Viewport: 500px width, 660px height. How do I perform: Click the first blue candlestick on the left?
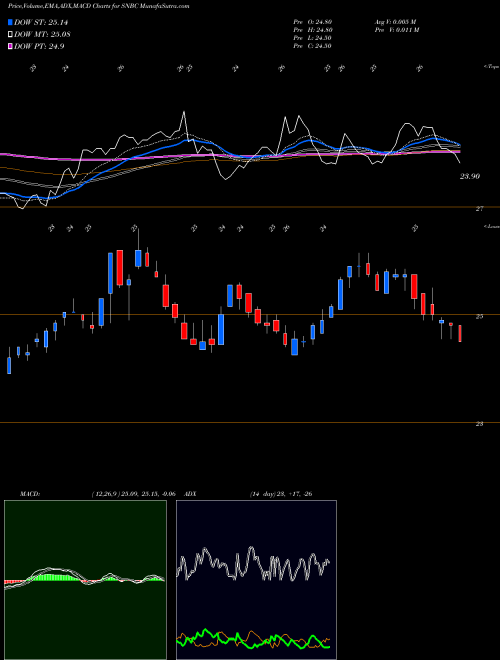point(9,365)
